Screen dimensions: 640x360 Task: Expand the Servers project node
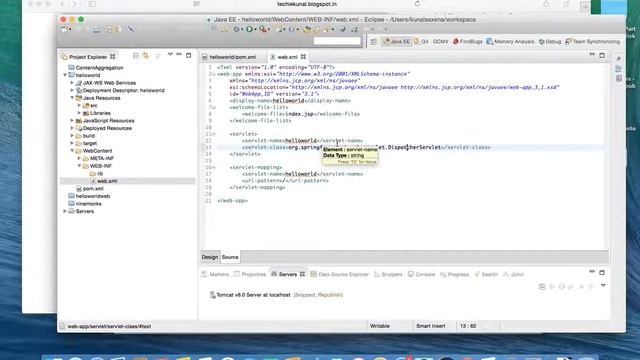(65, 211)
